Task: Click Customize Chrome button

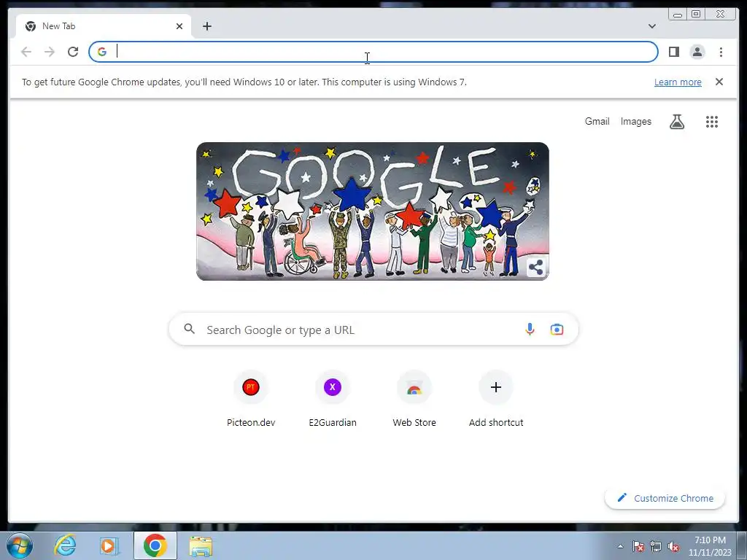Action: point(665,498)
